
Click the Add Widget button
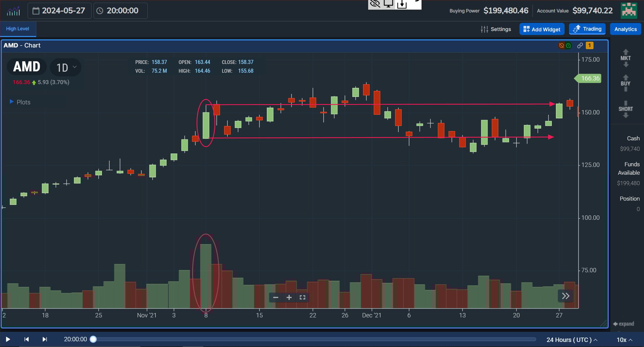542,29
